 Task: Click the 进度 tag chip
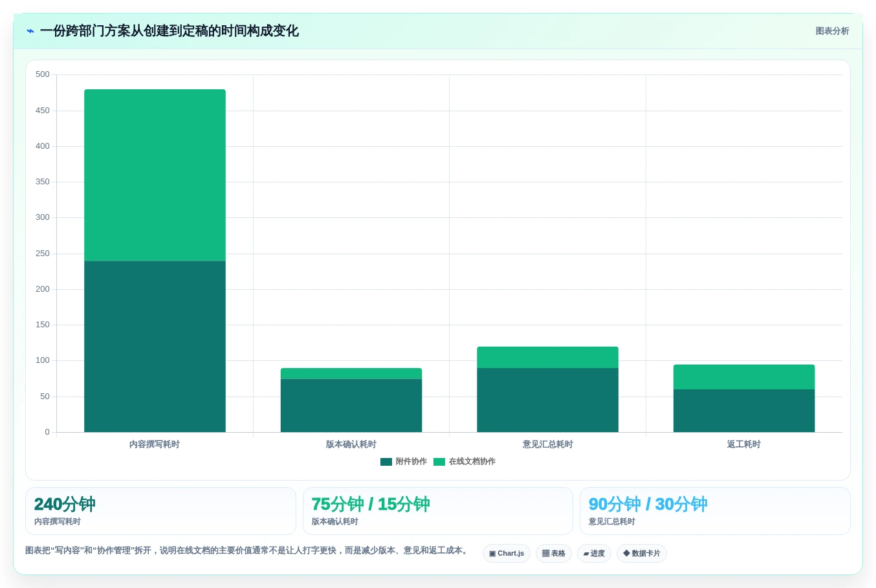coord(594,554)
